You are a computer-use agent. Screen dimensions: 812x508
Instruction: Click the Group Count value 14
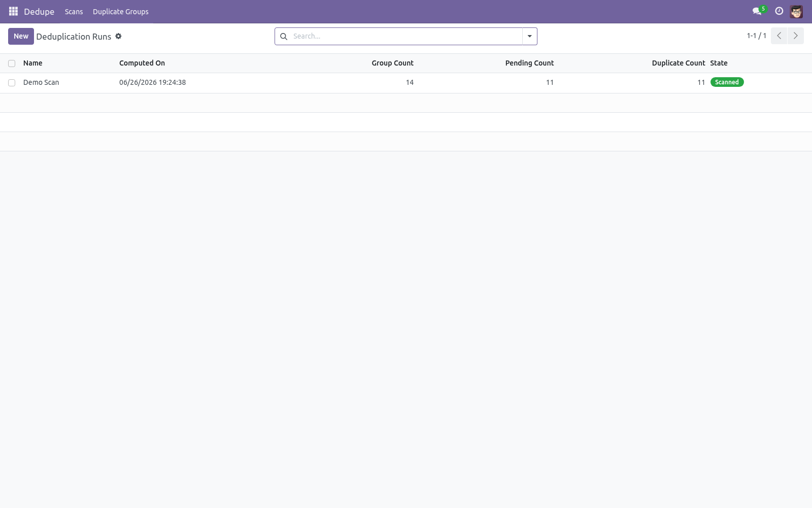410,82
